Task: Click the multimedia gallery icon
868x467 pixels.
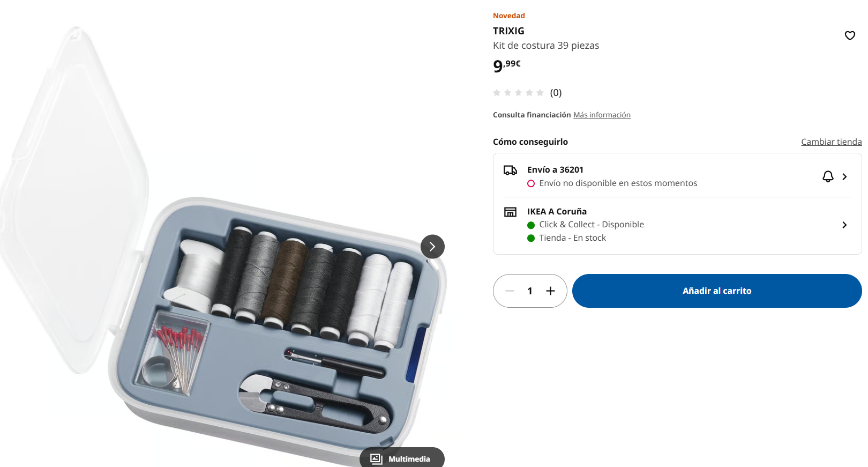Action: 376,459
